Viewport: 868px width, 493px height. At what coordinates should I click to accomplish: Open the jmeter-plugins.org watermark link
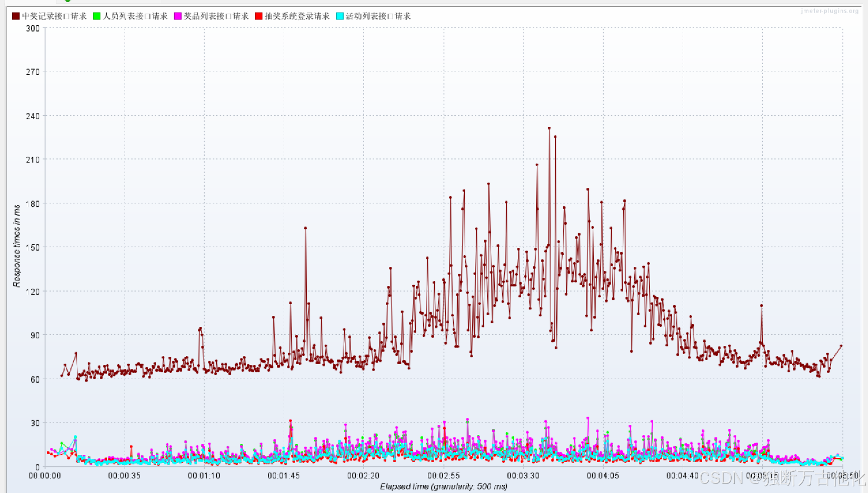pos(829,11)
